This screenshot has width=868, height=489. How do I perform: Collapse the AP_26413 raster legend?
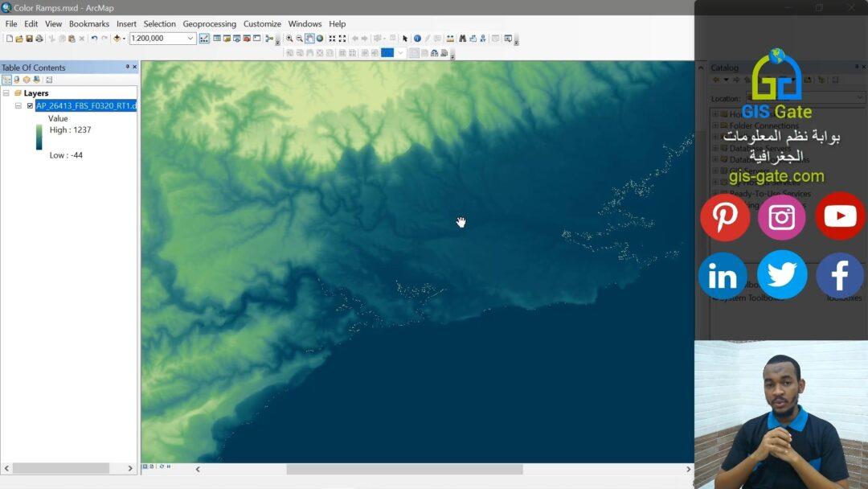click(18, 105)
